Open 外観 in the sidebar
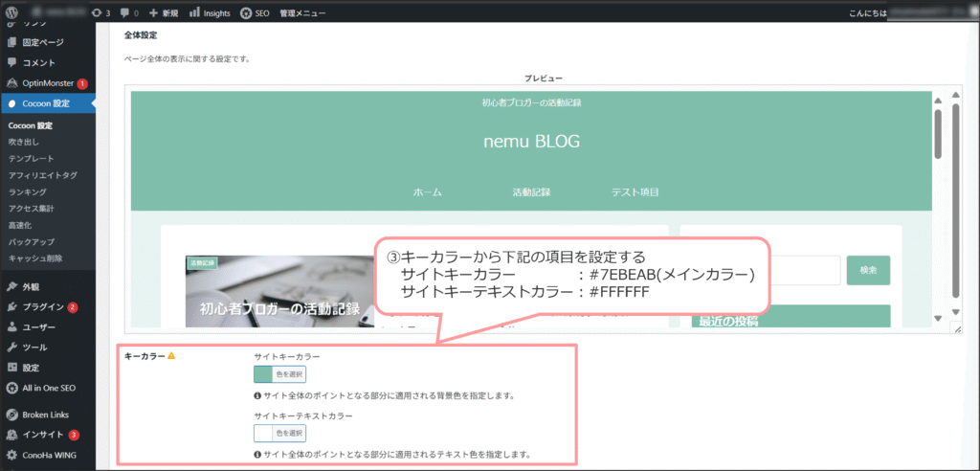The height and width of the screenshot is (471, 980). pyautogui.click(x=31, y=286)
